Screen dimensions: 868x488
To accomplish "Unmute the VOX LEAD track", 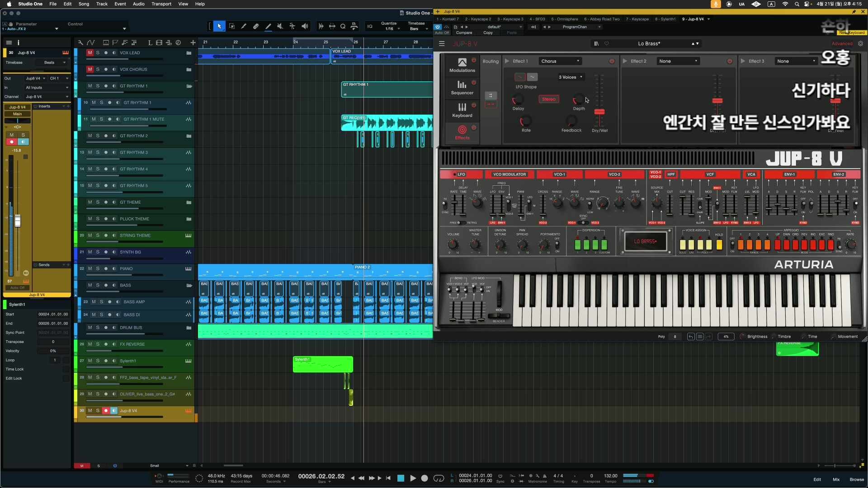I will click(90, 53).
